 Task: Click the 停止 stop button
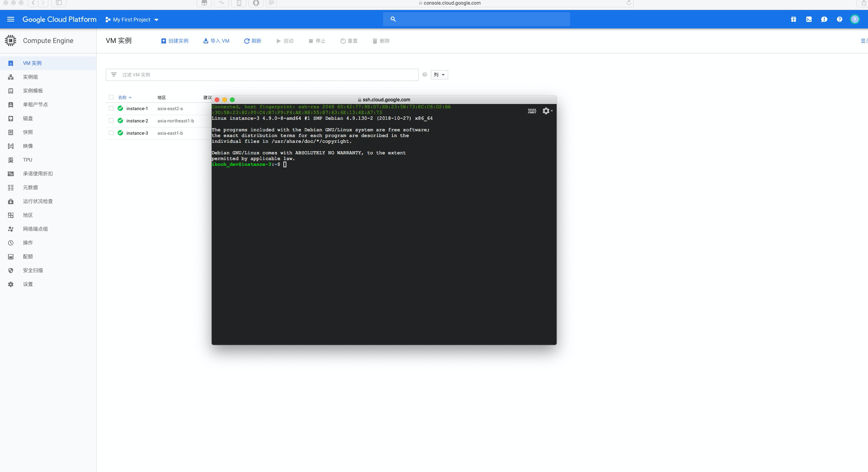[317, 41]
